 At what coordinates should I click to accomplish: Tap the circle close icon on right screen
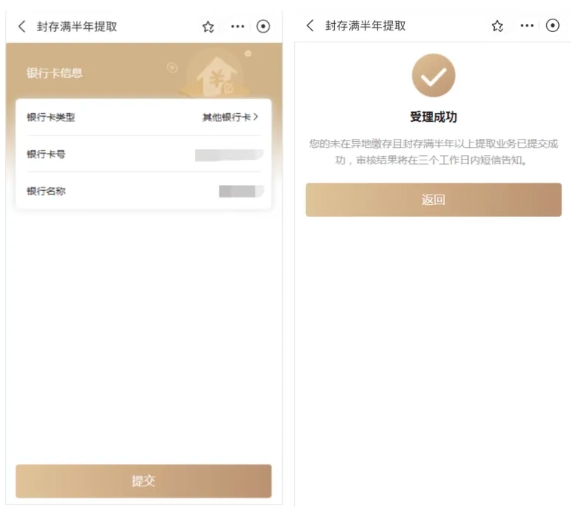pyautogui.click(x=552, y=25)
